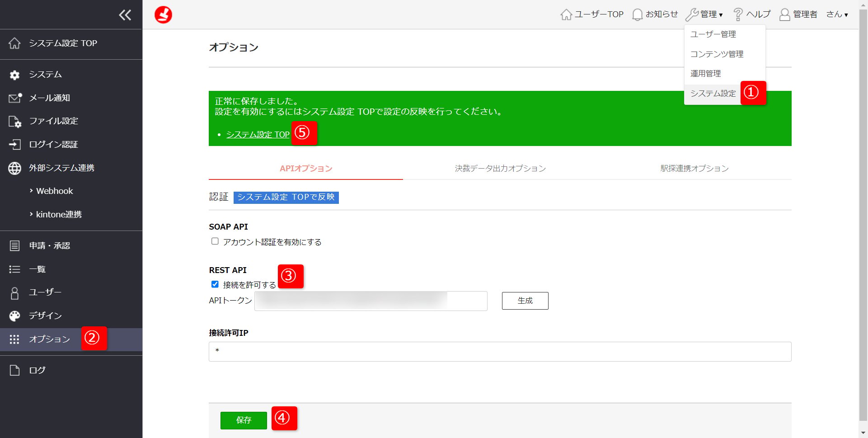Click the 管理者 user avatar icon
The width and height of the screenshot is (868, 438).
coord(785,14)
